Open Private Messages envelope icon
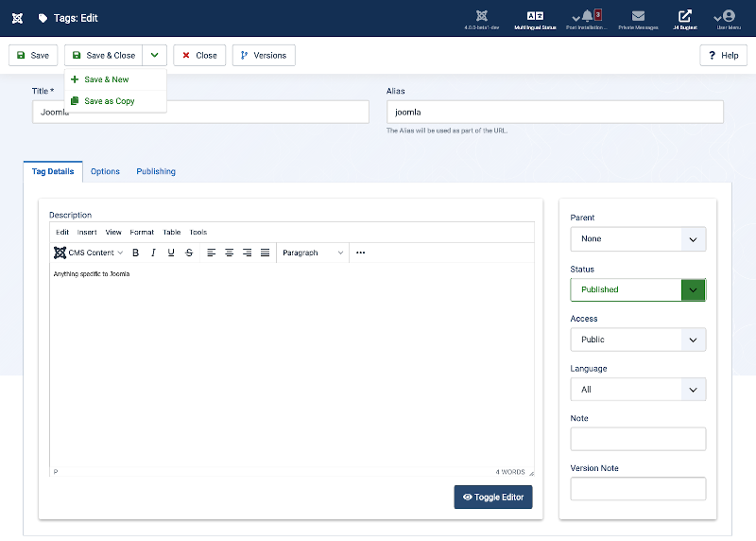The width and height of the screenshot is (756, 541). (639, 16)
